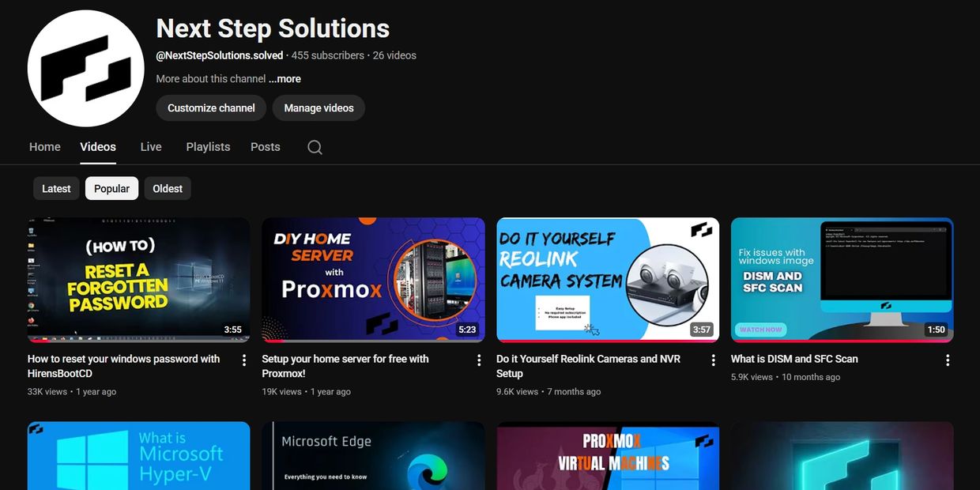Click the 'What is DISM and SFC Scan' title
This screenshot has width=980, height=490.
point(794,359)
